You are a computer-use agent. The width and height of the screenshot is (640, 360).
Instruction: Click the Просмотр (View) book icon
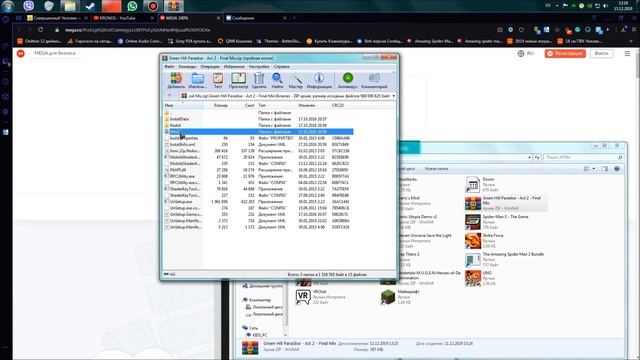point(238,80)
